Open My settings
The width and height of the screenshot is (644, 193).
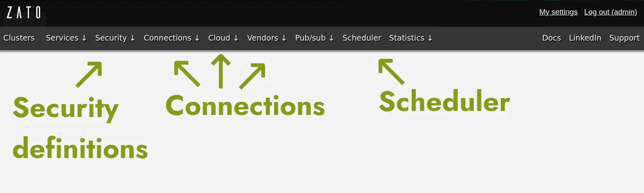(x=558, y=12)
